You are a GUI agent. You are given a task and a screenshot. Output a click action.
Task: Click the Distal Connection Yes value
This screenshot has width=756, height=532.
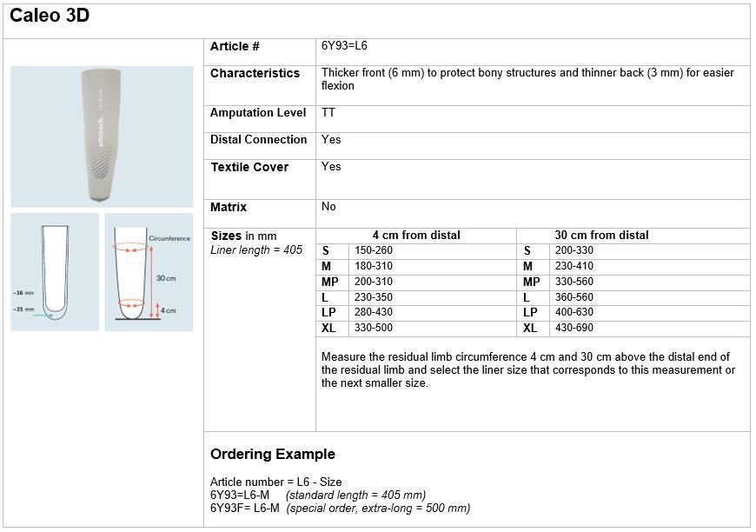coord(331,139)
